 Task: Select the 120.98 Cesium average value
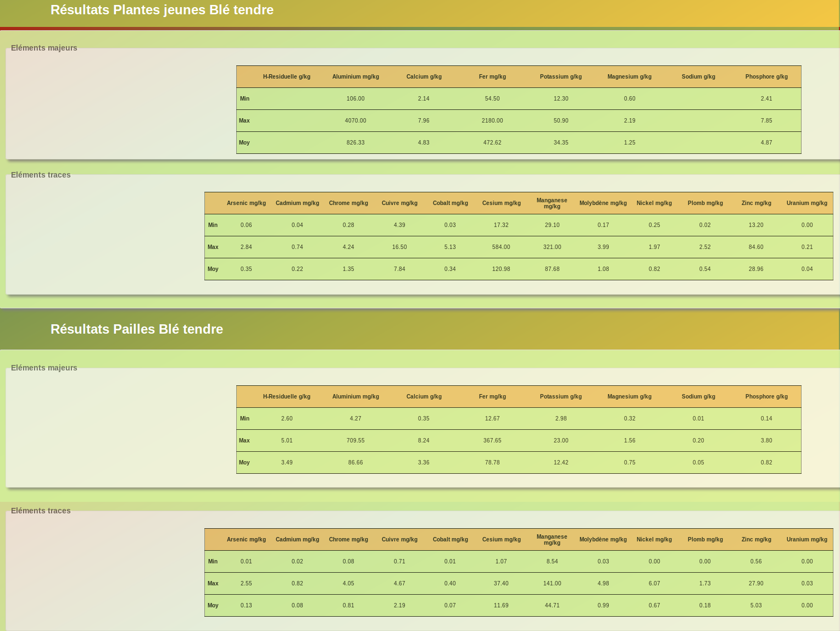click(x=501, y=269)
